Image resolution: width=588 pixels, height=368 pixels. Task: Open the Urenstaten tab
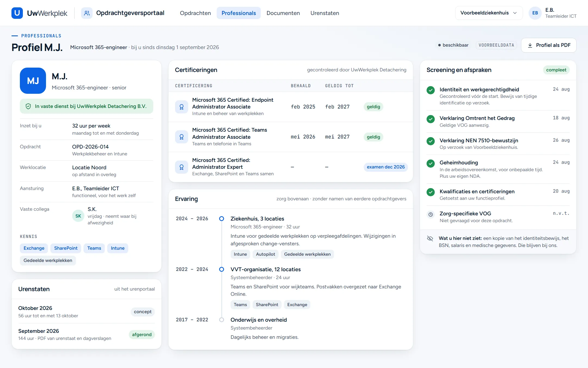(x=325, y=13)
